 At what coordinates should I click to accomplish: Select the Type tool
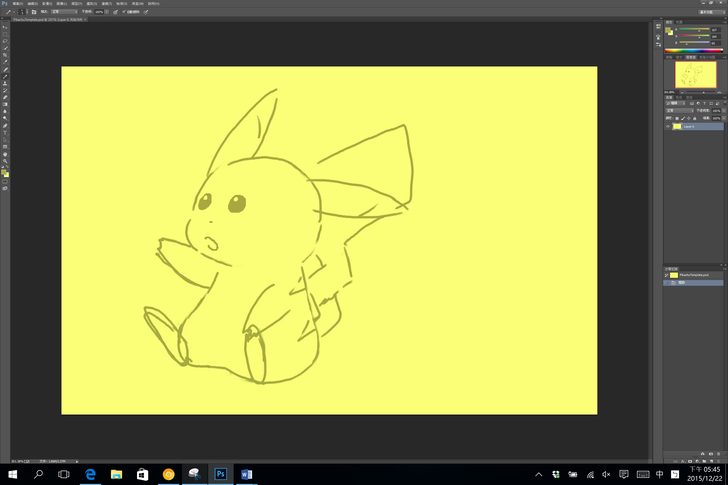point(5,132)
